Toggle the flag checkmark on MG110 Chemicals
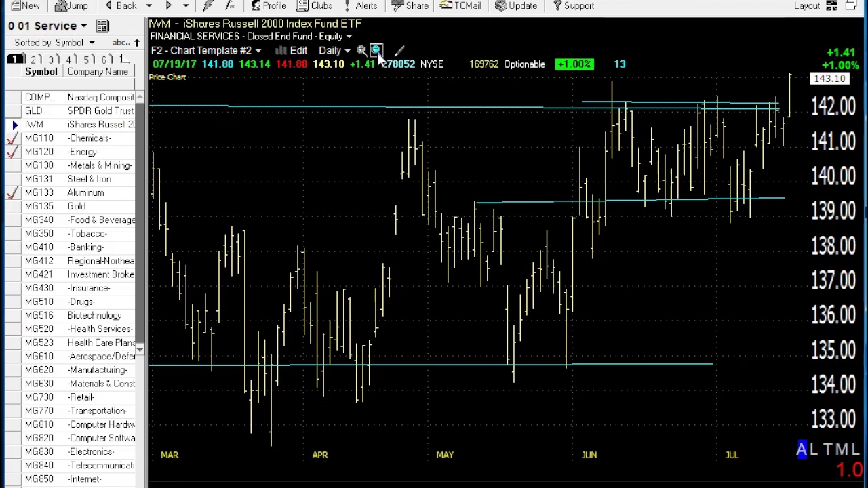The width and height of the screenshot is (868, 488). click(x=12, y=138)
